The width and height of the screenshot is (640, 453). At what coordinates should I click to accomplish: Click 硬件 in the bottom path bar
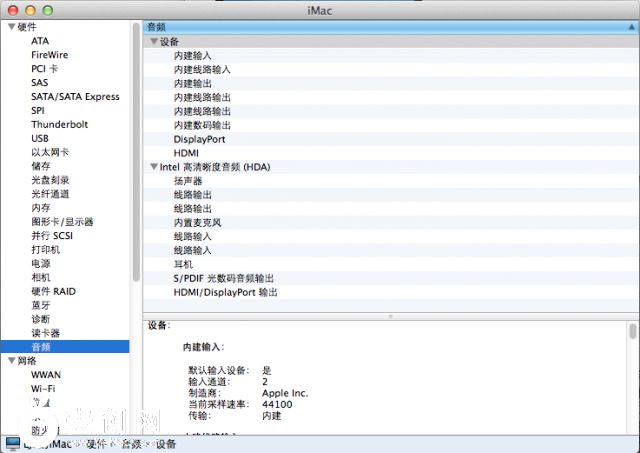(x=97, y=443)
